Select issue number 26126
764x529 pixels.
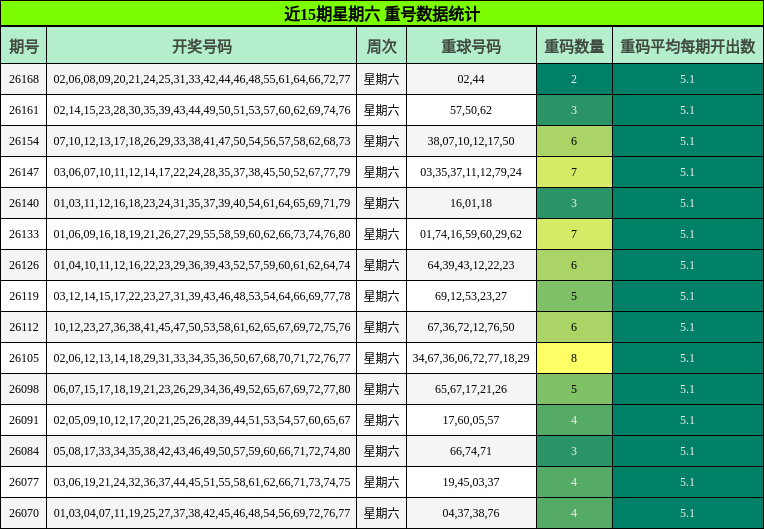[24, 265]
